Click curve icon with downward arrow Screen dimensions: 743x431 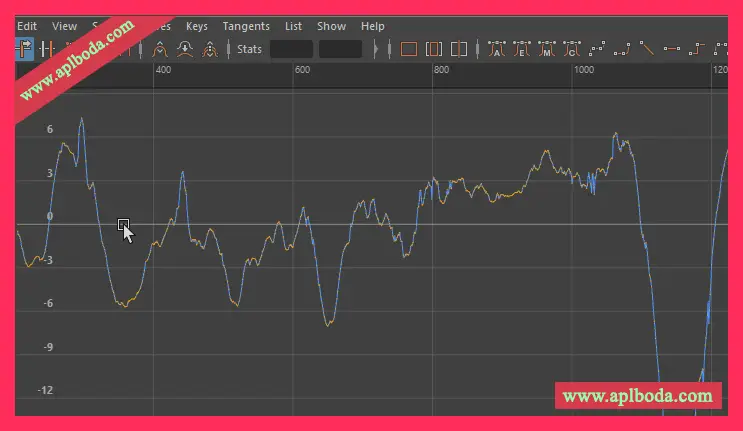(184, 48)
